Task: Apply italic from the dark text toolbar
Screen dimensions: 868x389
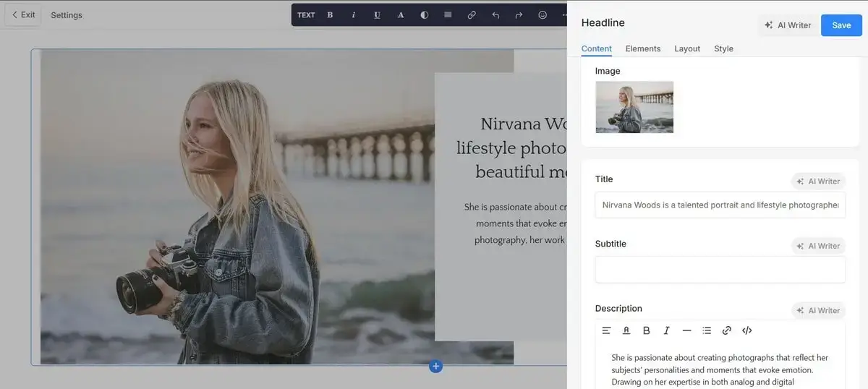Action: tap(354, 14)
